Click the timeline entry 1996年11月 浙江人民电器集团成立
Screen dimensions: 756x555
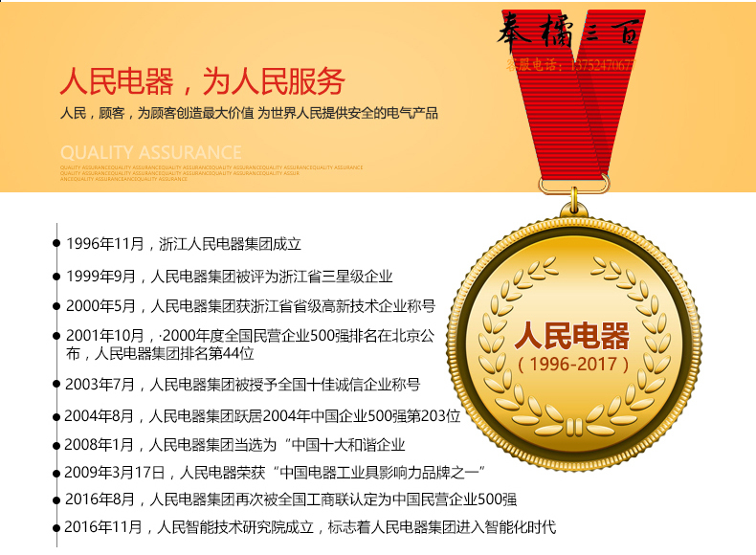183,244
